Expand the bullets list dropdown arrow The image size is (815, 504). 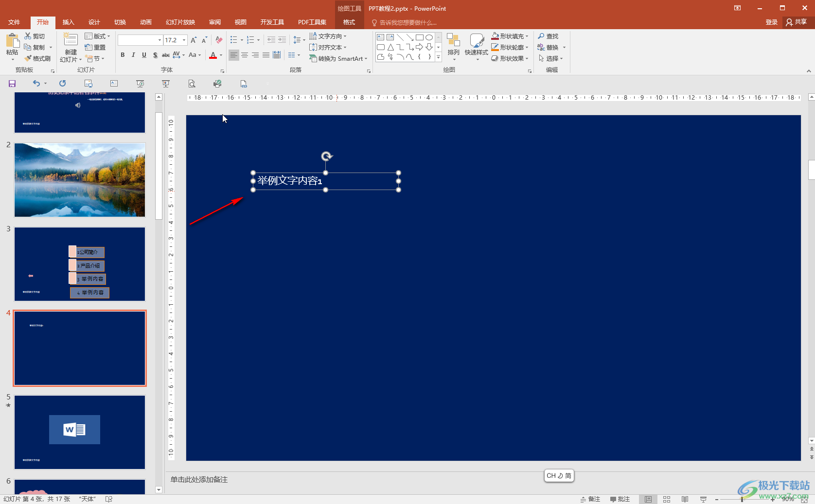[x=242, y=40]
